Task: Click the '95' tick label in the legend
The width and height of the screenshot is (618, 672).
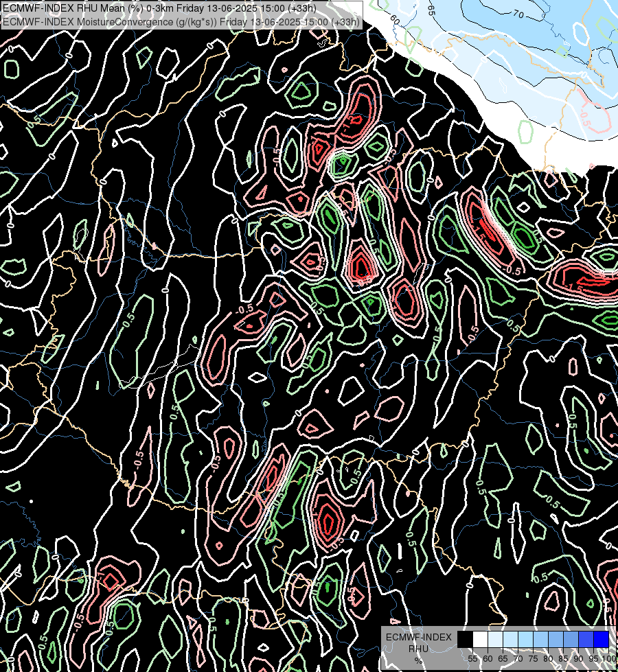Action: 593,659
